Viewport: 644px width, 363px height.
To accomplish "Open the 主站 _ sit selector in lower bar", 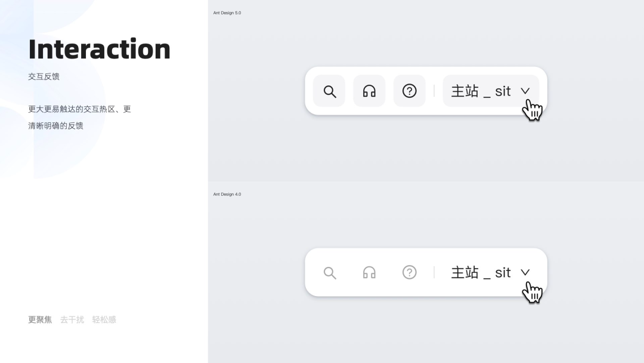I will [x=481, y=272].
